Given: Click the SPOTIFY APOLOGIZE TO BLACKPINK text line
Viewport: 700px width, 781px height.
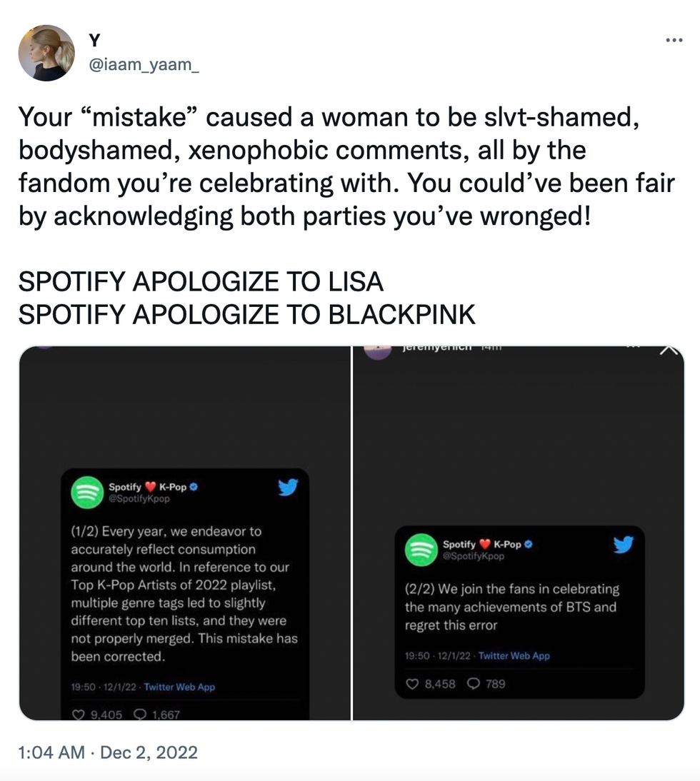Looking at the screenshot, I should [246, 314].
